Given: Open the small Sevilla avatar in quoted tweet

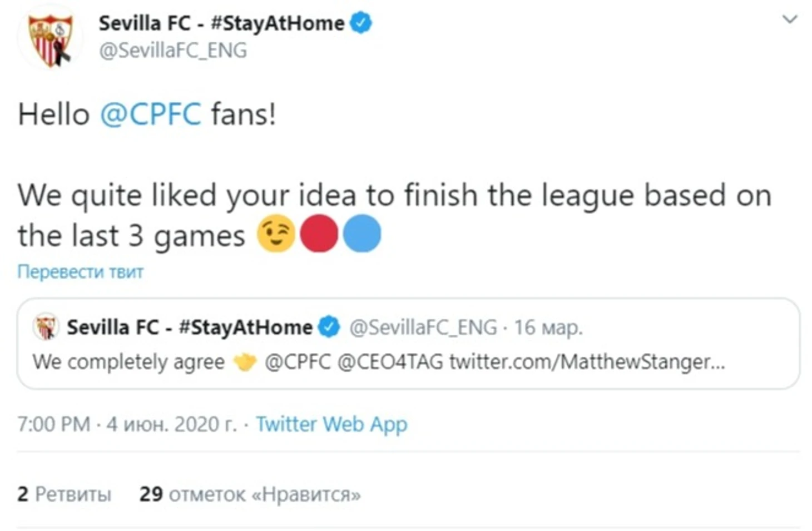Looking at the screenshot, I should (x=46, y=327).
